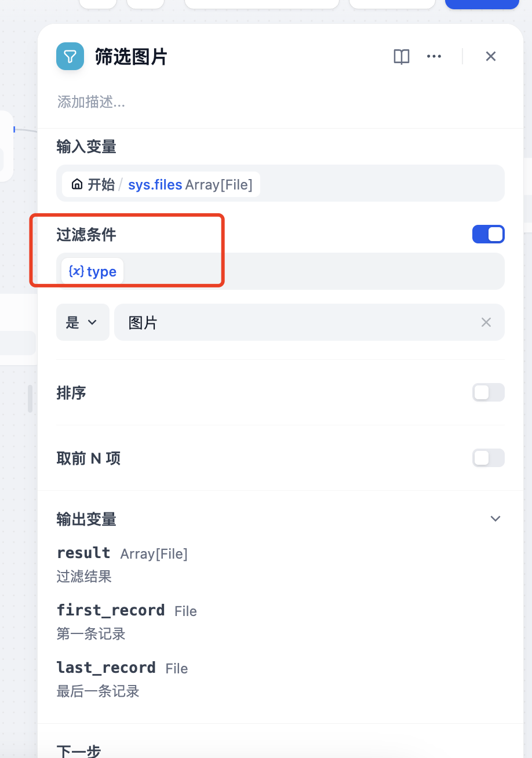The image size is (532, 758).
Task: Close the 筛选图片 panel
Action: point(490,56)
